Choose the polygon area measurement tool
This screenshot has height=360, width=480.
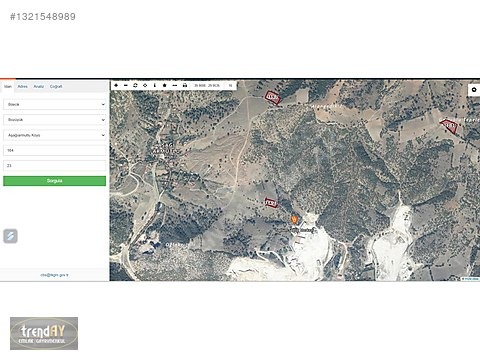tap(164, 85)
